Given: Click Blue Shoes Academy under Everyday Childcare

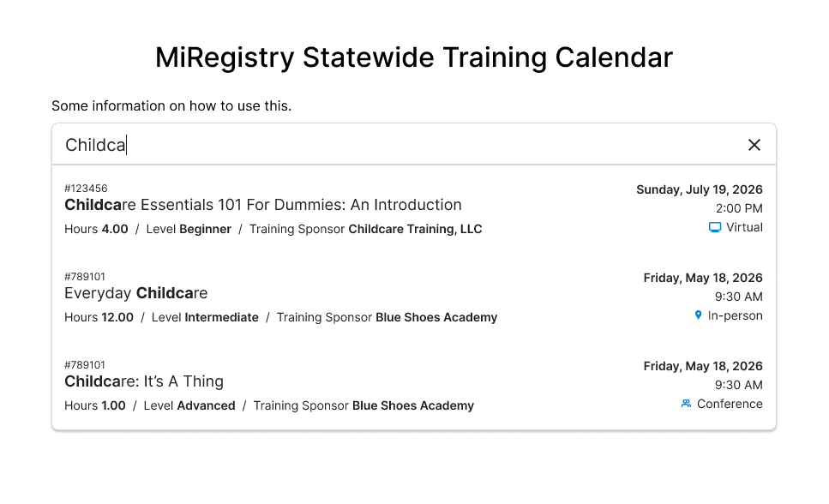Looking at the screenshot, I should (x=436, y=317).
